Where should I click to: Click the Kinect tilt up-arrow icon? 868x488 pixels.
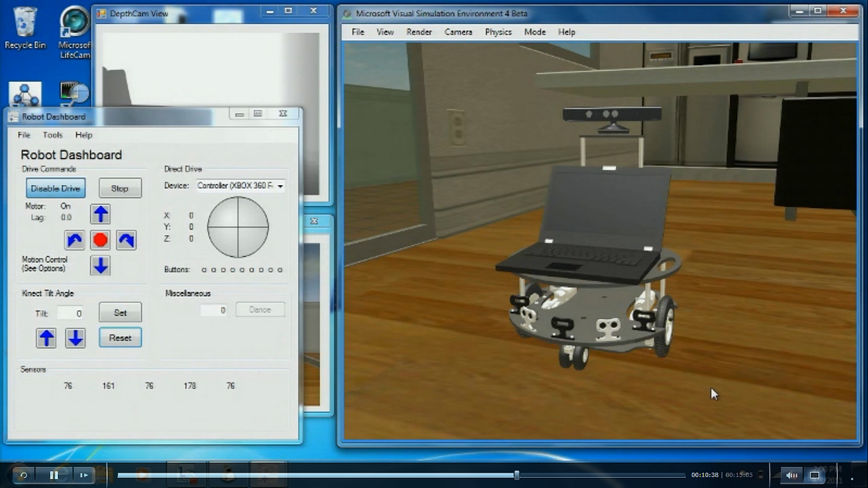46,337
